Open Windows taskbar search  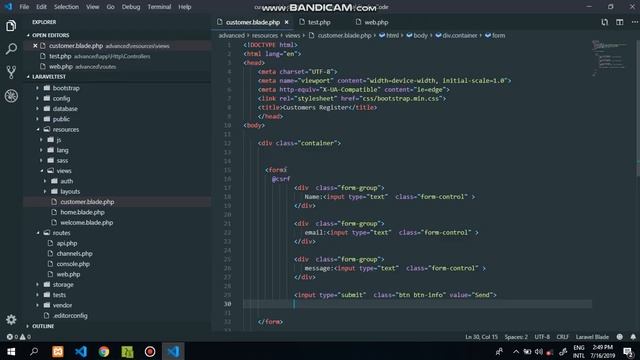pos(34,351)
